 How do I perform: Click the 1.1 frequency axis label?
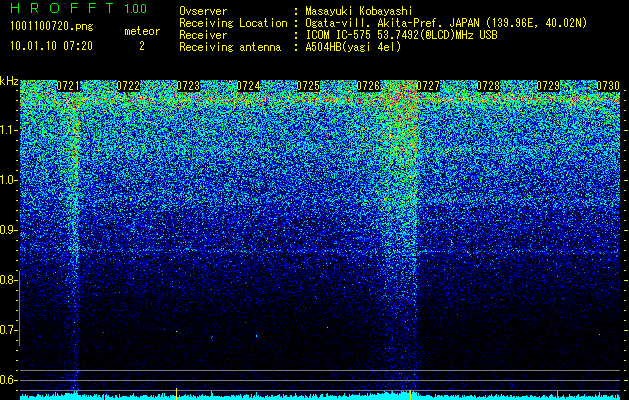tap(8, 130)
